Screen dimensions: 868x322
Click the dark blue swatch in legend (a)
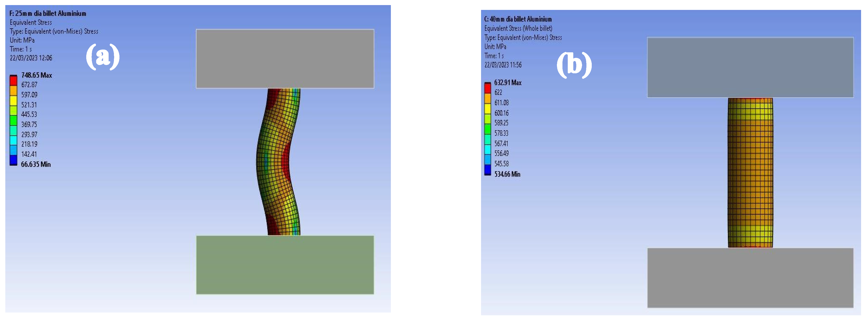click(13, 160)
